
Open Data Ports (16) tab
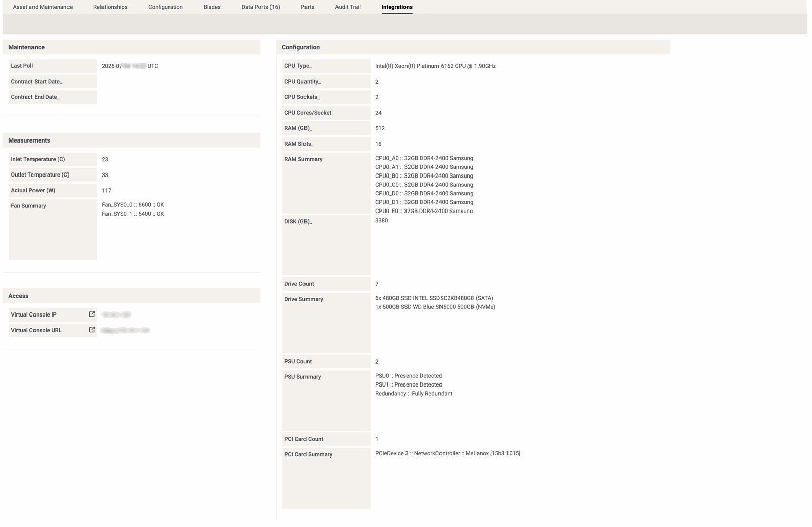[x=260, y=7]
